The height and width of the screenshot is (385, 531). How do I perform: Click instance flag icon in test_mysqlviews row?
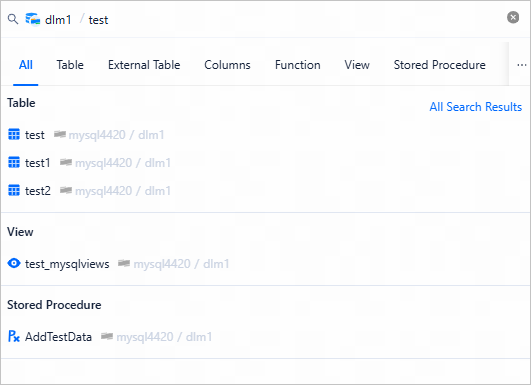point(124,263)
